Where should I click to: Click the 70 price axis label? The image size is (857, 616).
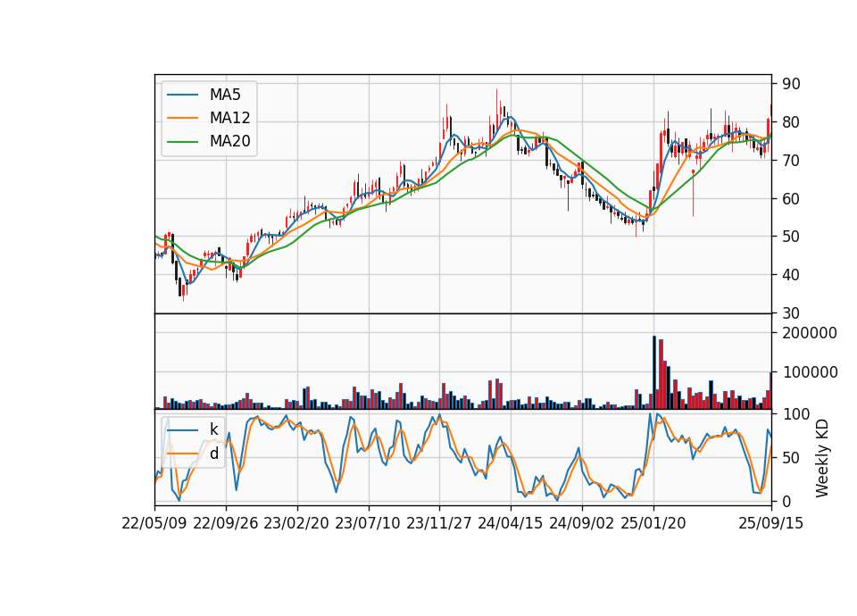[791, 160]
